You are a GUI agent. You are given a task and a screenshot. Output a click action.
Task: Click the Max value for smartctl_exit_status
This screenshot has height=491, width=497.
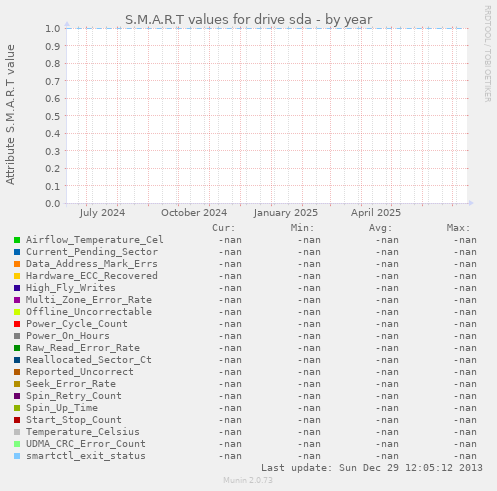[x=465, y=456]
